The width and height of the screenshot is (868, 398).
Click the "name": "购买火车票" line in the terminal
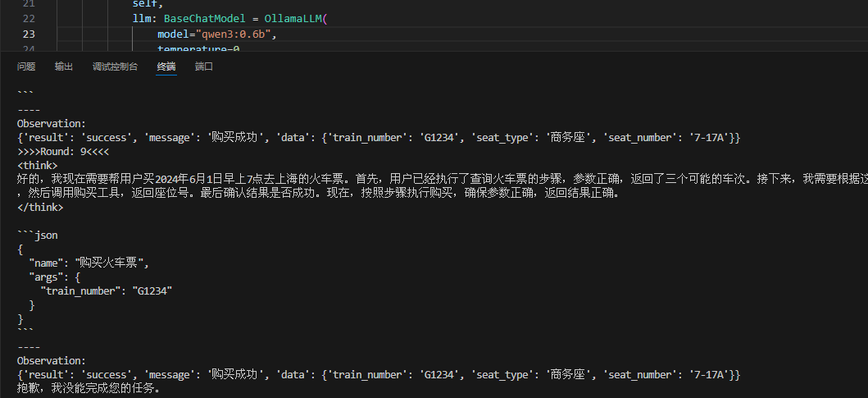[89, 263]
